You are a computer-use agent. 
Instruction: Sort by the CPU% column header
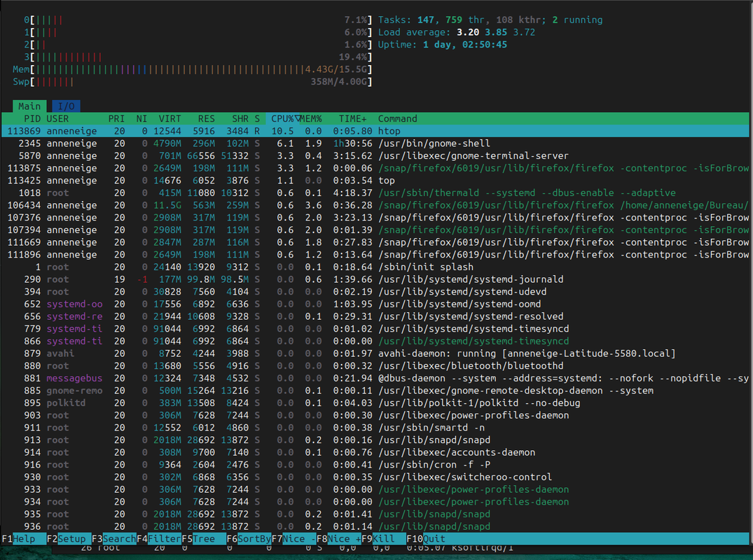(283, 118)
